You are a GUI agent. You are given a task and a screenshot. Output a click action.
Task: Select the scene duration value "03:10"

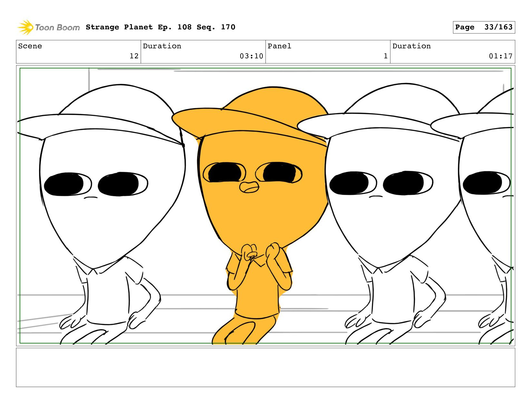click(251, 56)
